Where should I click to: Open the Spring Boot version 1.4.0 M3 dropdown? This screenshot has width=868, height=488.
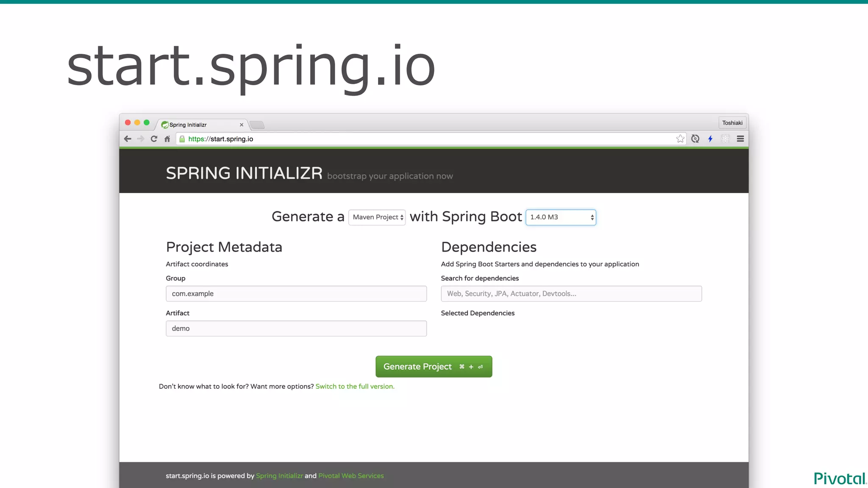[x=561, y=217]
